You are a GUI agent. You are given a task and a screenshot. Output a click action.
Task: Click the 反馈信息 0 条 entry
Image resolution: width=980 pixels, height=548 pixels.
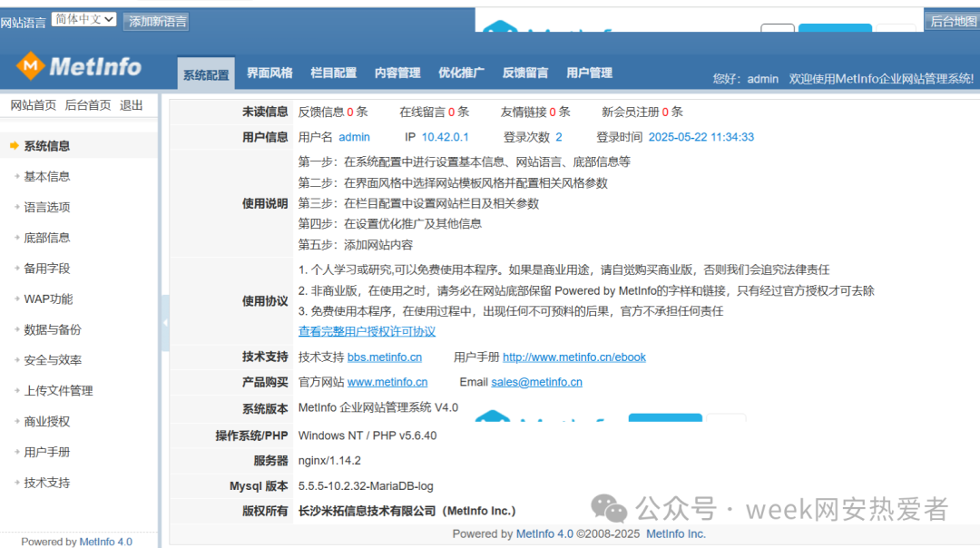(333, 113)
